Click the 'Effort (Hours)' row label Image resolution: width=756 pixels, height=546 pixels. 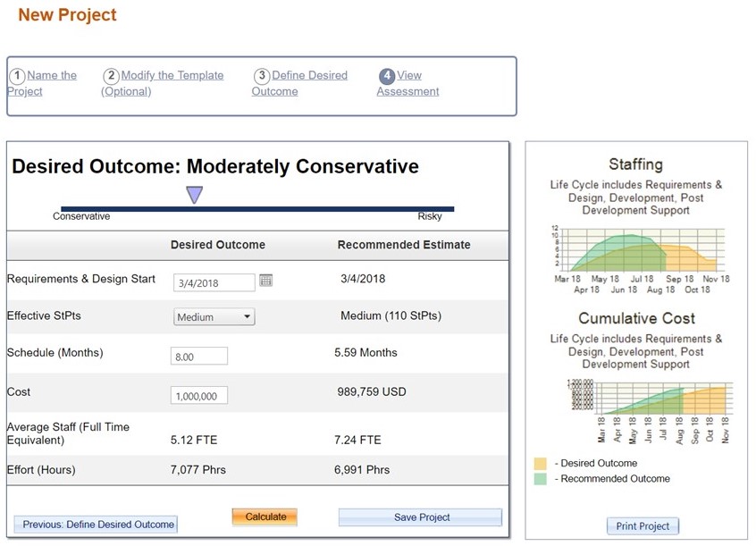pos(41,470)
